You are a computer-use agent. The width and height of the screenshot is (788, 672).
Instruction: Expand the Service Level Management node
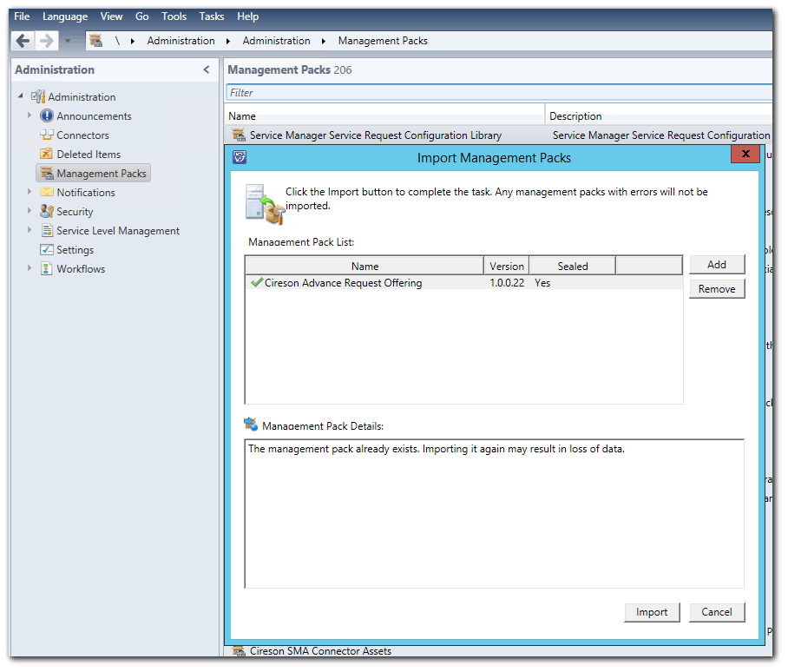30,230
